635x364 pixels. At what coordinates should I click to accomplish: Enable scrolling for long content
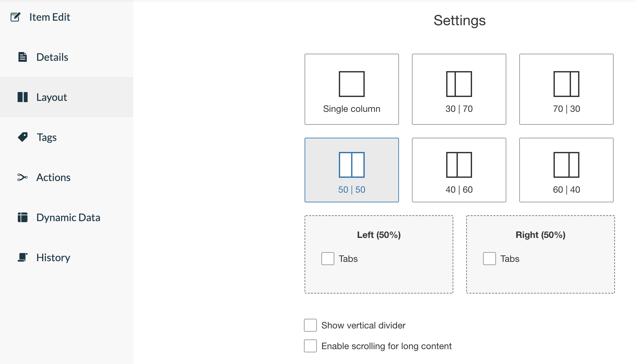click(x=310, y=346)
